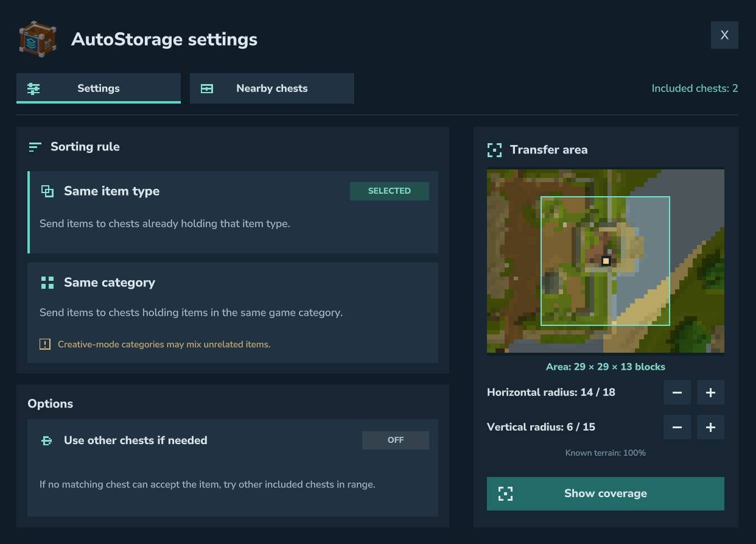Choose the Same category sorting rule

(233, 313)
